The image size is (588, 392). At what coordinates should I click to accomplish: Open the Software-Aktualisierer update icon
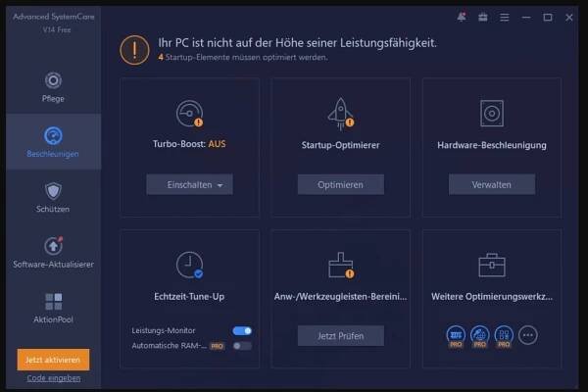pyautogui.click(x=53, y=246)
